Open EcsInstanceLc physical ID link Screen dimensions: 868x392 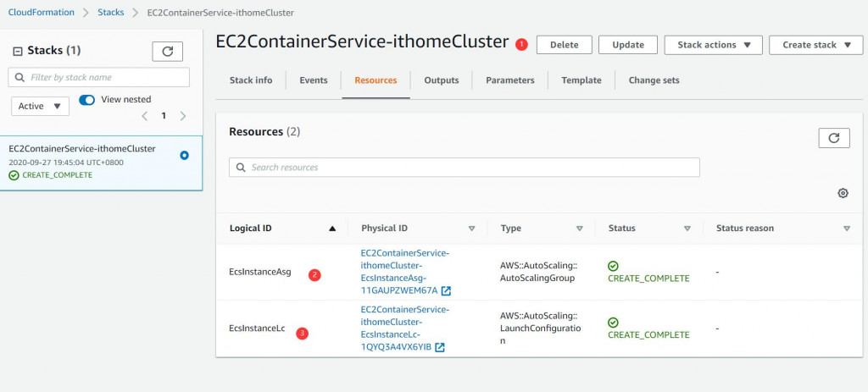click(404, 328)
